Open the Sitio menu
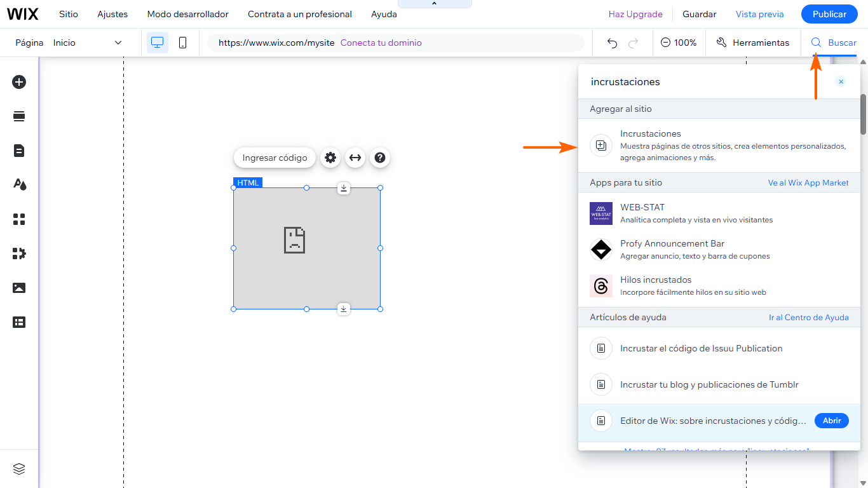868x488 pixels. 69,14
